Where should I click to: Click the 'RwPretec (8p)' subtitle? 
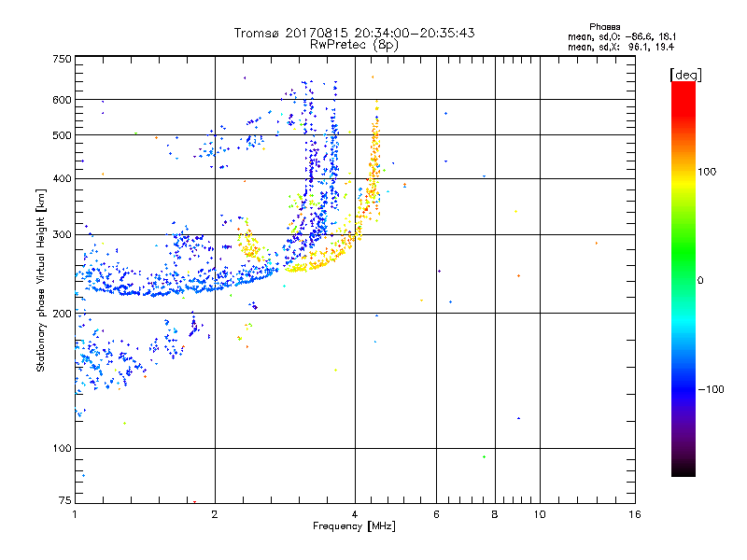pyautogui.click(x=354, y=45)
